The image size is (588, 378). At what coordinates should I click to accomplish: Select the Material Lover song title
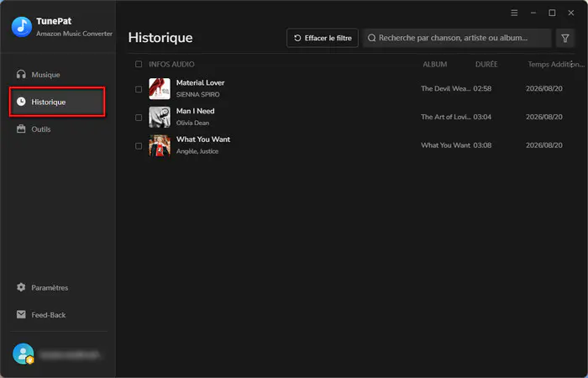(200, 82)
